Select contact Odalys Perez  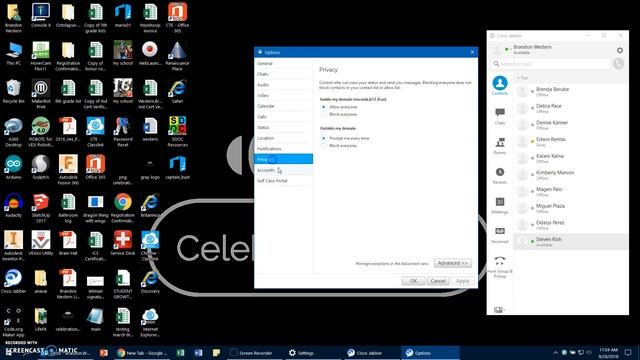point(571,225)
